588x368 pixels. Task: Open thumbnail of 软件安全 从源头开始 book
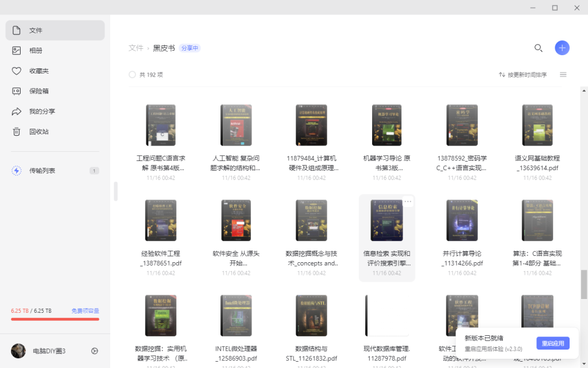(x=236, y=220)
